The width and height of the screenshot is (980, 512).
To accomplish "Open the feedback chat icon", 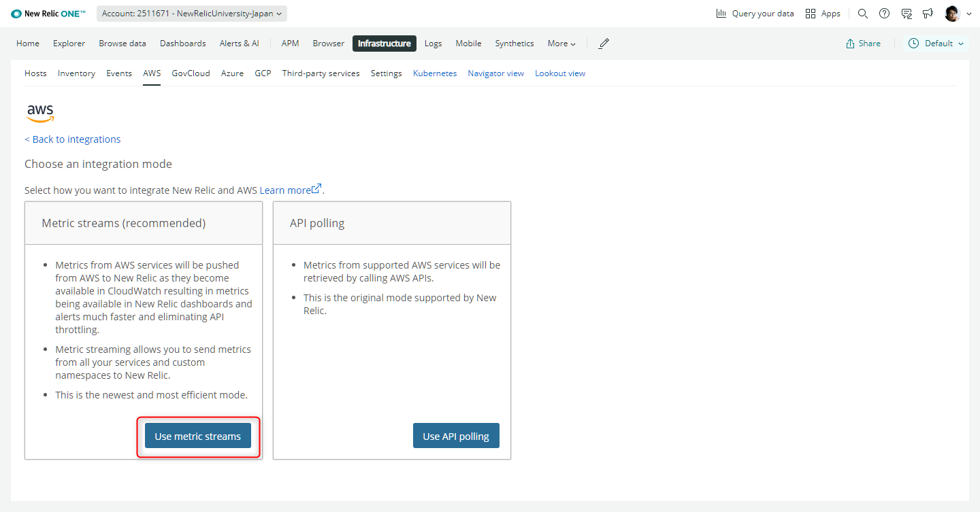I will [x=906, y=14].
